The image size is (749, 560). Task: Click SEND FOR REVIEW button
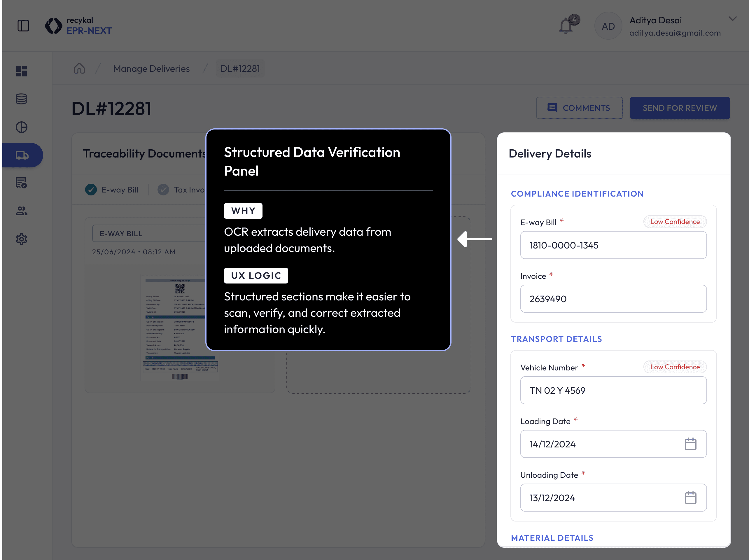[x=680, y=108]
